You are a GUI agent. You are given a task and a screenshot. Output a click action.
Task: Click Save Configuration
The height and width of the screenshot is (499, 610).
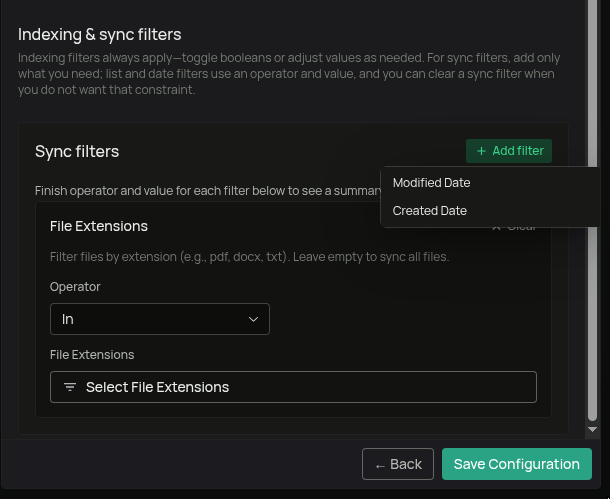click(x=517, y=464)
